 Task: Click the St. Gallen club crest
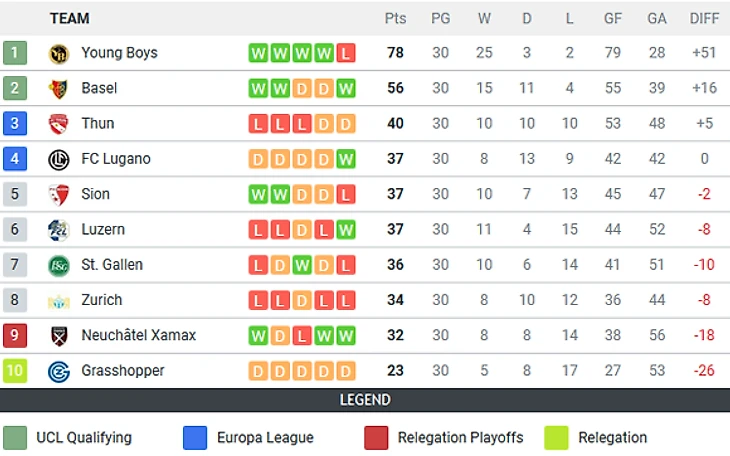[x=58, y=265]
